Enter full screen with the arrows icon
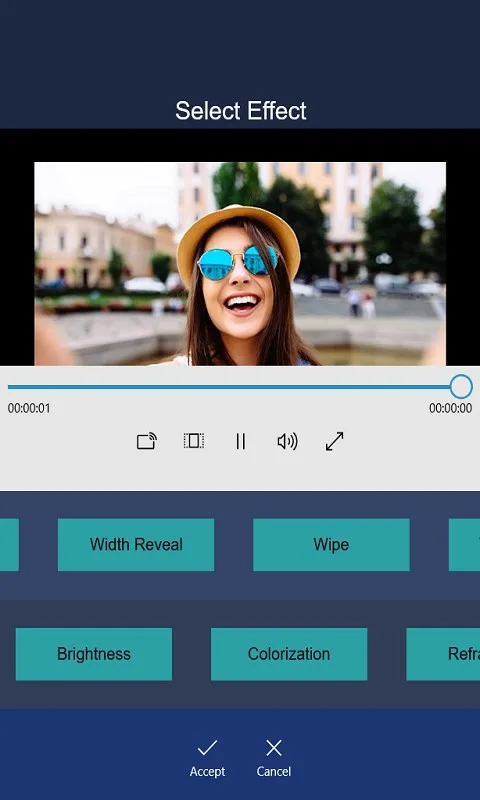Screen dimensions: 480x800 click(x=335, y=441)
